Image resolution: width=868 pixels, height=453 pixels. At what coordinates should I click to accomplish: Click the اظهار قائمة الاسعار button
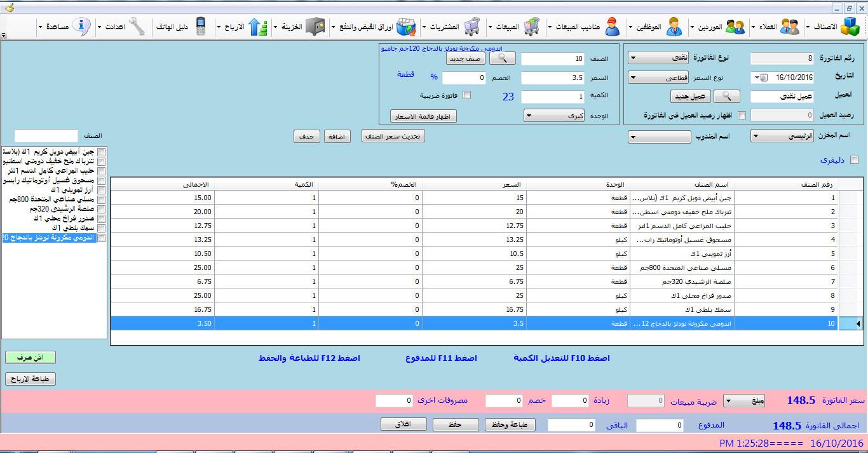click(423, 116)
